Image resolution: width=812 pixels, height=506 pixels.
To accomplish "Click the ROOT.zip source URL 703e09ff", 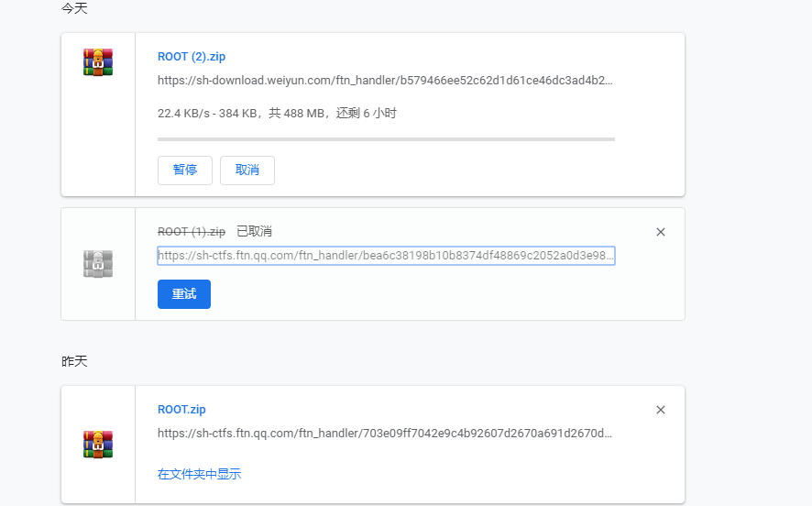I will coord(385,433).
